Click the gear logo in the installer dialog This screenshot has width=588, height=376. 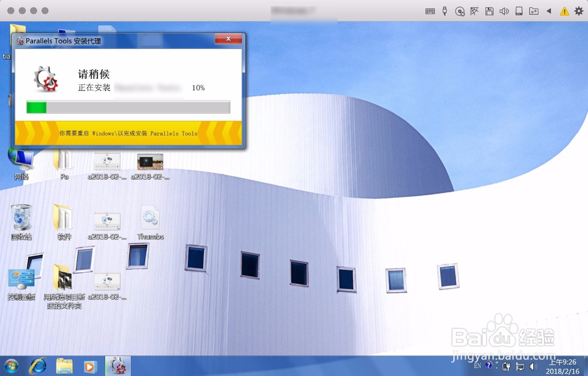pos(46,79)
